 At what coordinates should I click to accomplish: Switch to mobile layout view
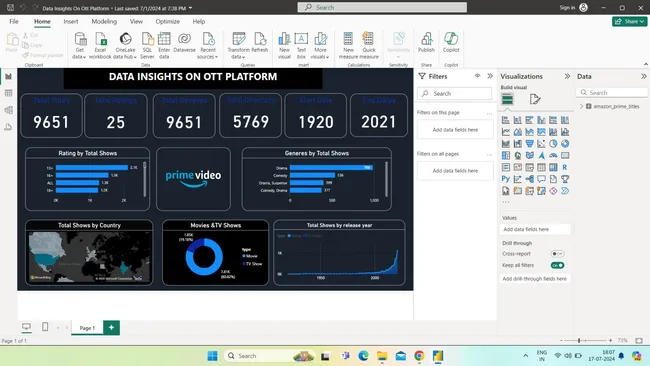point(45,327)
